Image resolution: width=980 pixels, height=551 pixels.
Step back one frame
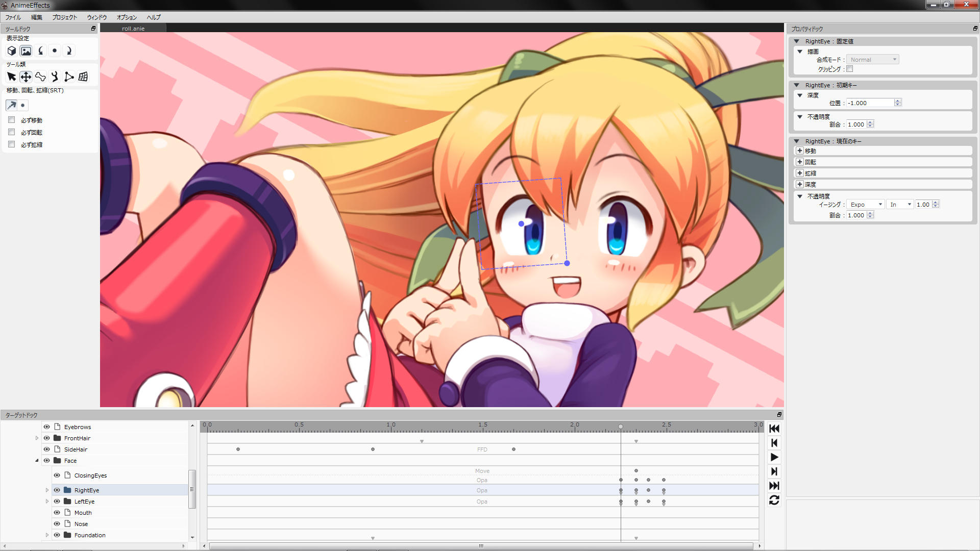pyautogui.click(x=774, y=443)
